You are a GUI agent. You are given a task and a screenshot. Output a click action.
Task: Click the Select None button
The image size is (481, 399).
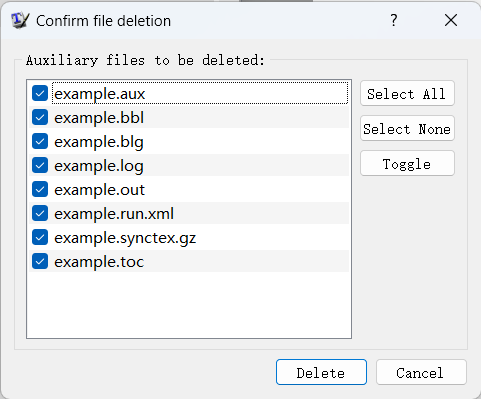[x=407, y=129]
